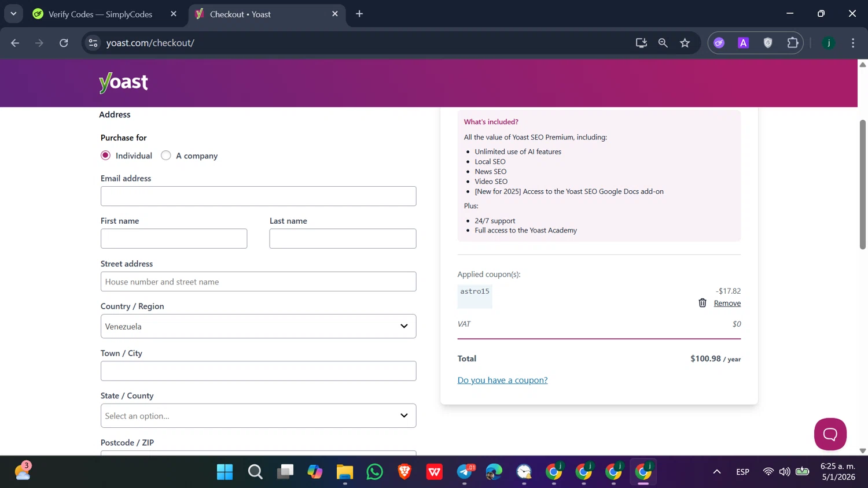Viewport: 868px width, 488px height.
Task: Open the zoom magnifier icon in address bar
Action: 663,43
